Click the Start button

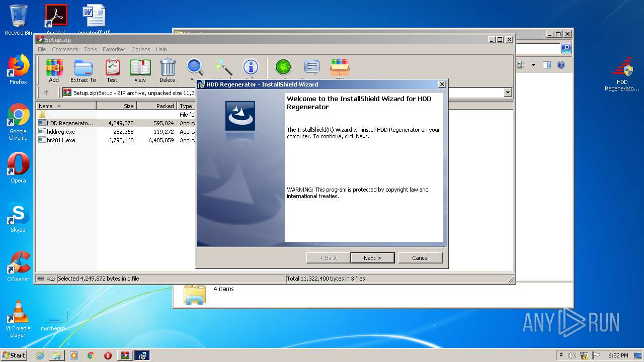[14, 355]
